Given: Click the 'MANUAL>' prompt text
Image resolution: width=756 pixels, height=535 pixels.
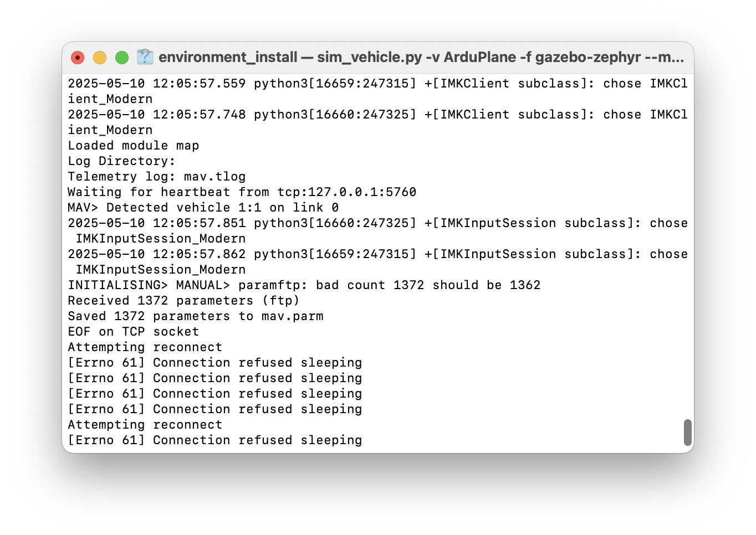Looking at the screenshot, I should tap(203, 285).
